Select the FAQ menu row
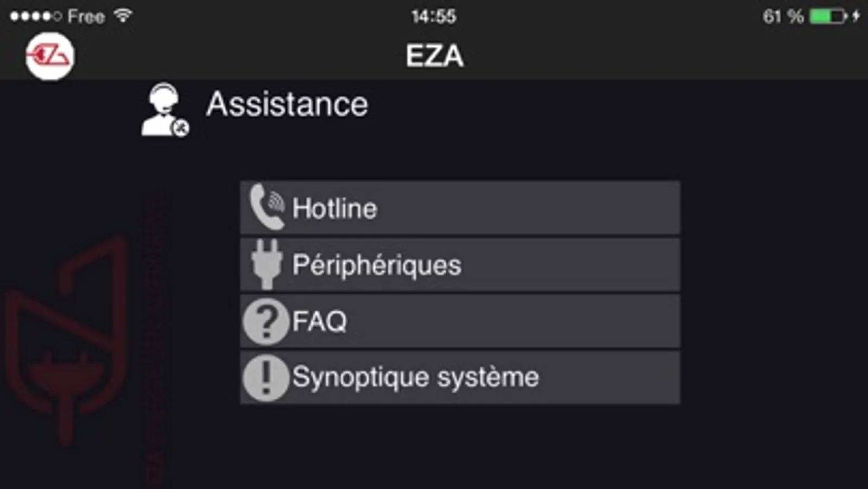The image size is (868, 489). 460,321
